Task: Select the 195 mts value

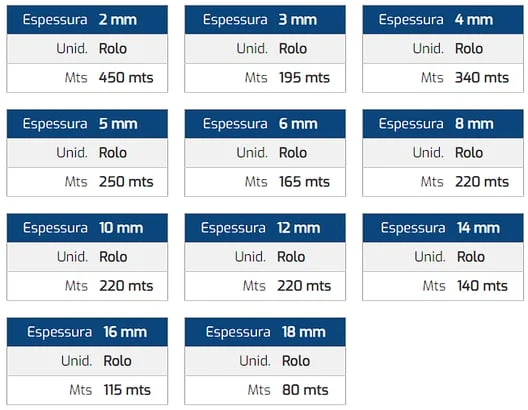Action: (x=304, y=78)
